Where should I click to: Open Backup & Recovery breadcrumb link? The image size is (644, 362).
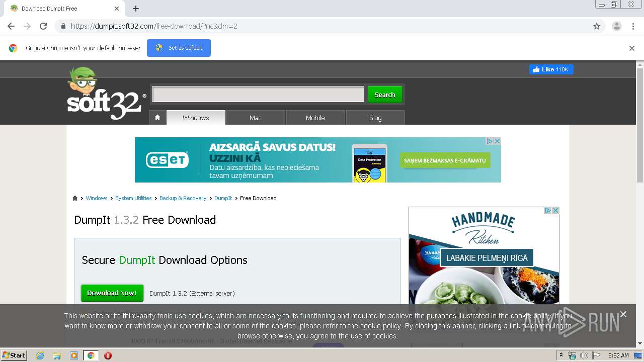[183, 198]
